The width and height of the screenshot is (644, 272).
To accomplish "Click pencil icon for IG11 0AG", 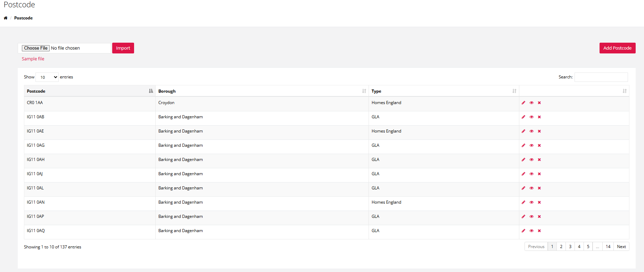I will pos(523,145).
